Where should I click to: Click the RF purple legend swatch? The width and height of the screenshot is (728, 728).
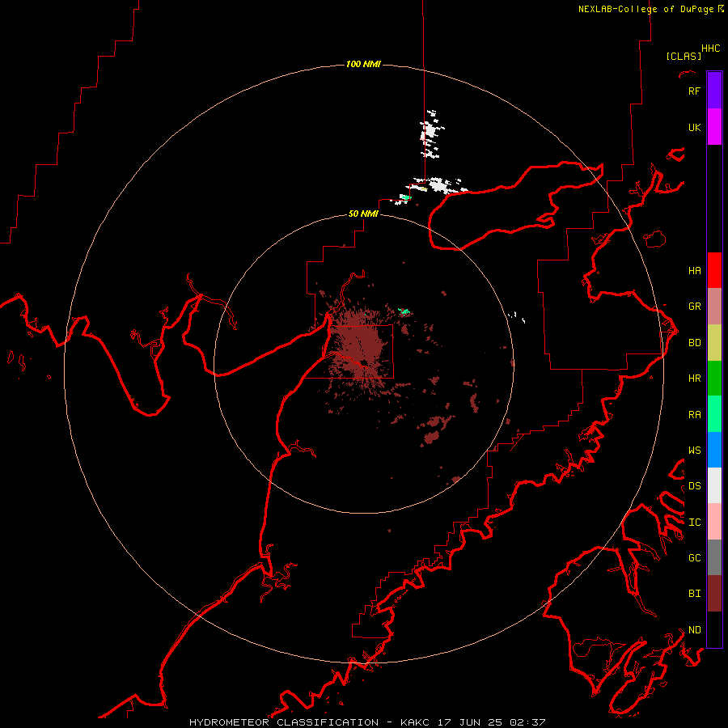pos(714,91)
